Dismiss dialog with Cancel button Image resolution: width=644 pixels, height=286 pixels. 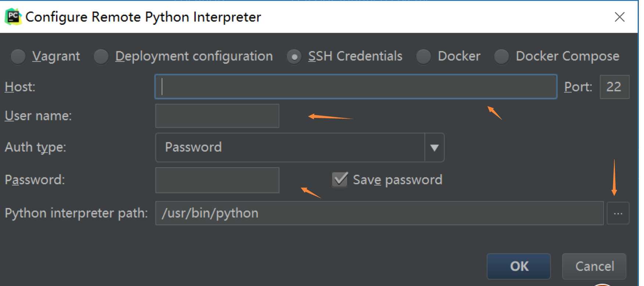pyautogui.click(x=594, y=266)
